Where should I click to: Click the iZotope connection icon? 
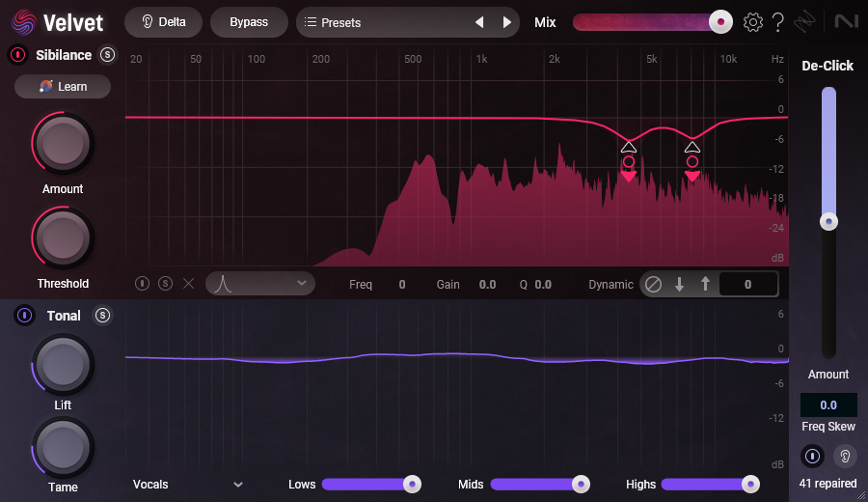tap(804, 22)
